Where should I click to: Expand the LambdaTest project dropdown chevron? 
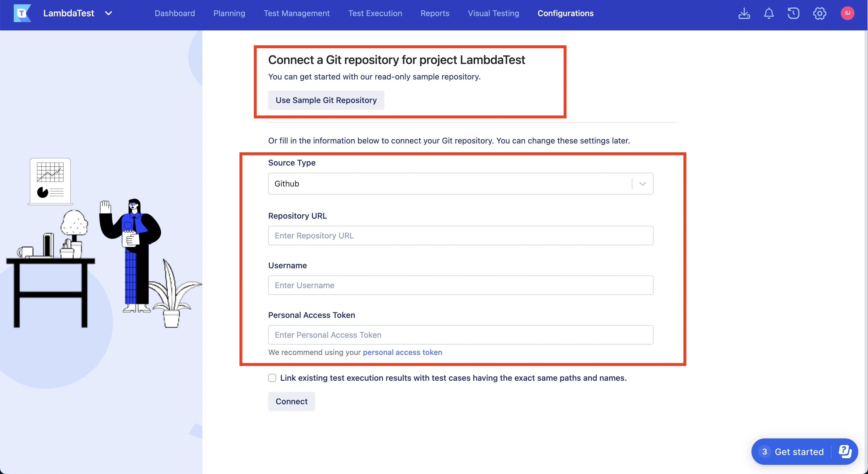coord(108,13)
